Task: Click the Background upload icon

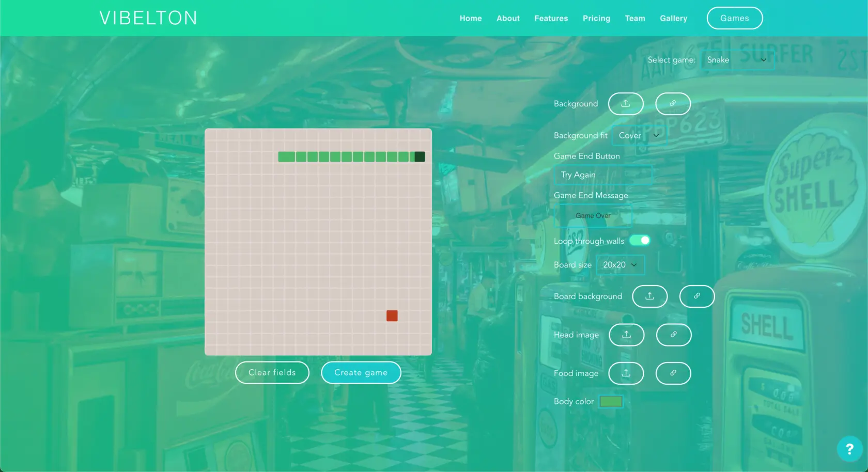Action: tap(626, 104)
